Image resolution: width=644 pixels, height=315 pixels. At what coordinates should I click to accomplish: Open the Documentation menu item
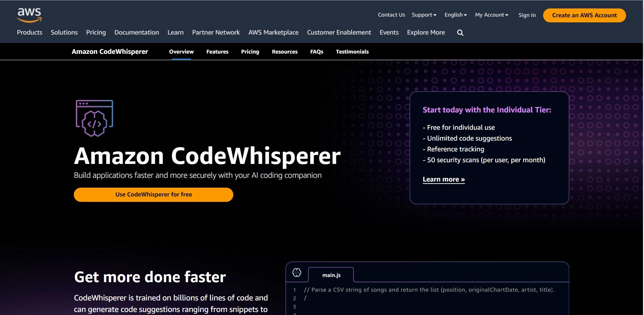coord(136,33)
